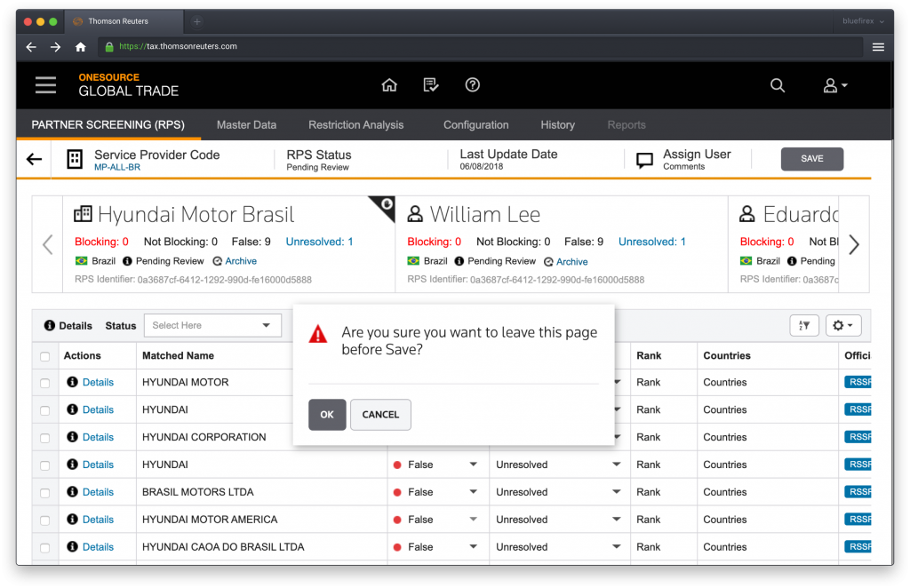910x588 pixels.
Task: Click CANCEL in the leave page dialog
Action: pos(380,415)
